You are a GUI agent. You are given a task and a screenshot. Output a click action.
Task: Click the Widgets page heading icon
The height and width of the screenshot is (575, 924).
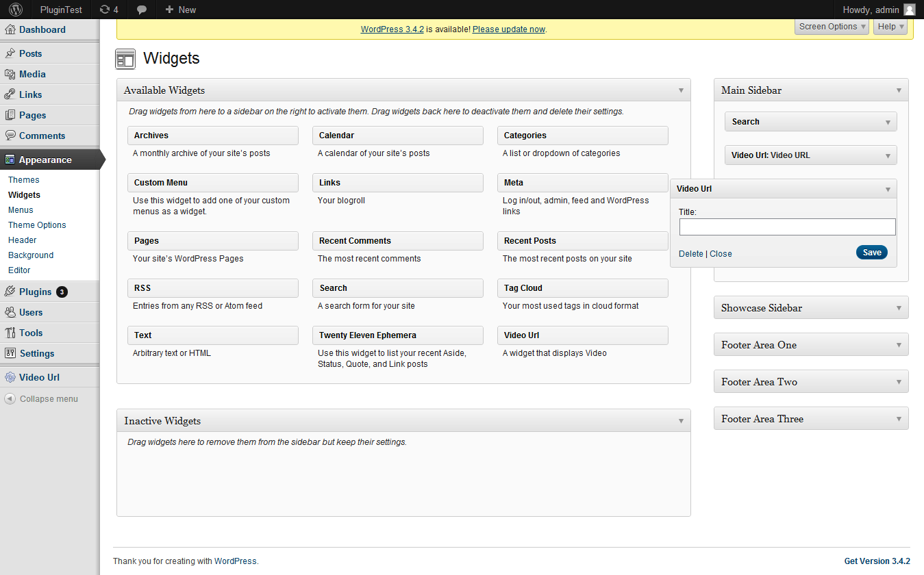tap(125, 60)
